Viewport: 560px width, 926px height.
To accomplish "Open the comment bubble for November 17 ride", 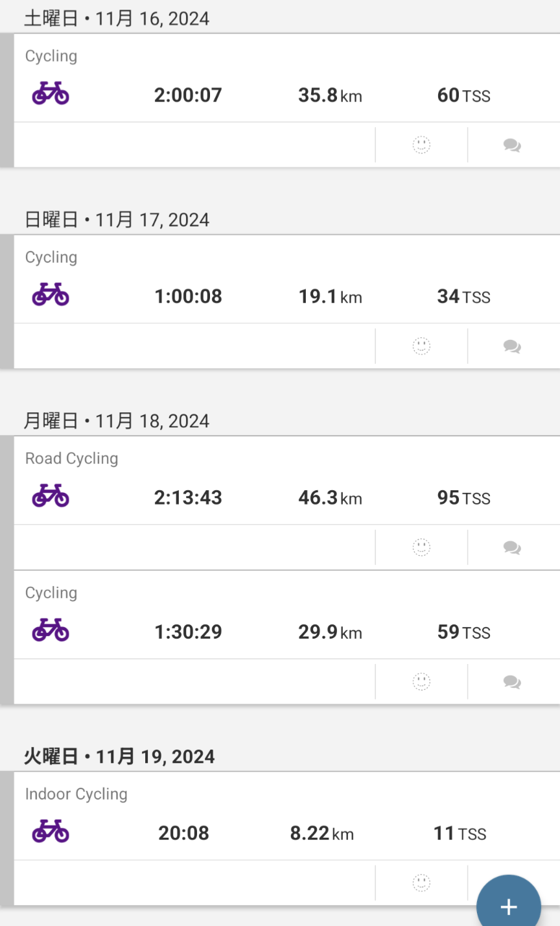I will point(512,346).
